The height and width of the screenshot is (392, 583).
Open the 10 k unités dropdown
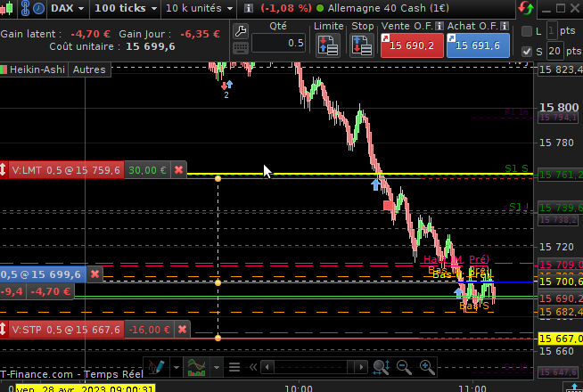[x=200, y=8]
